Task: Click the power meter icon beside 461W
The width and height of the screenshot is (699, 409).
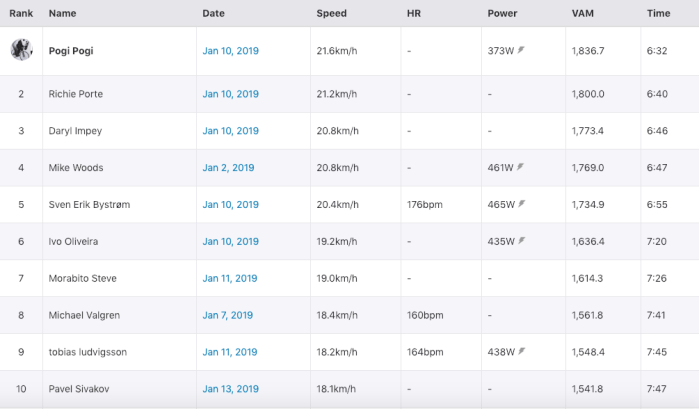Action: tap(521, 168)
